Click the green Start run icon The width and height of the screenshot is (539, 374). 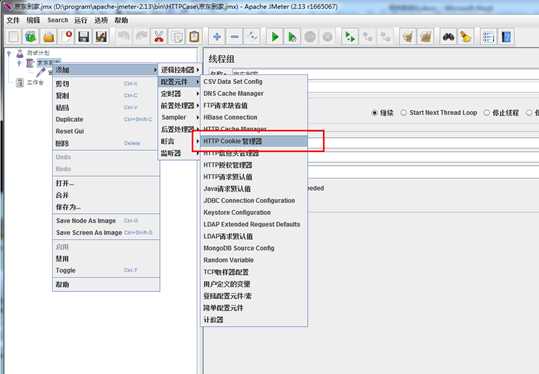(x=275, y=36)
